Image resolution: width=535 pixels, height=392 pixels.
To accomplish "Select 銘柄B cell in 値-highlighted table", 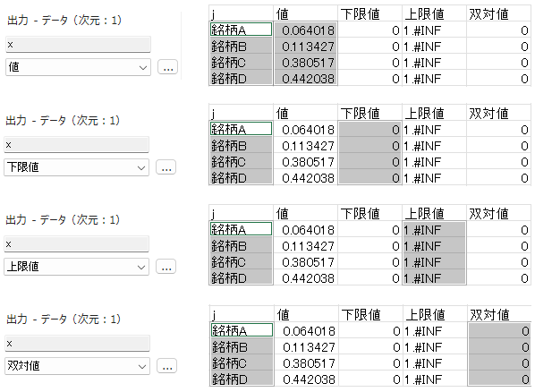I will (x=241, y=46).
